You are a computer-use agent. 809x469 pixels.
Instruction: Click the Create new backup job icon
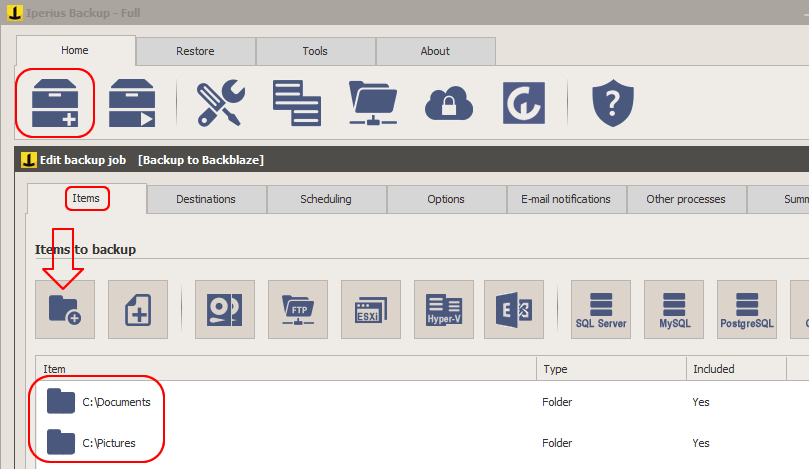click(x=55, y=103)
